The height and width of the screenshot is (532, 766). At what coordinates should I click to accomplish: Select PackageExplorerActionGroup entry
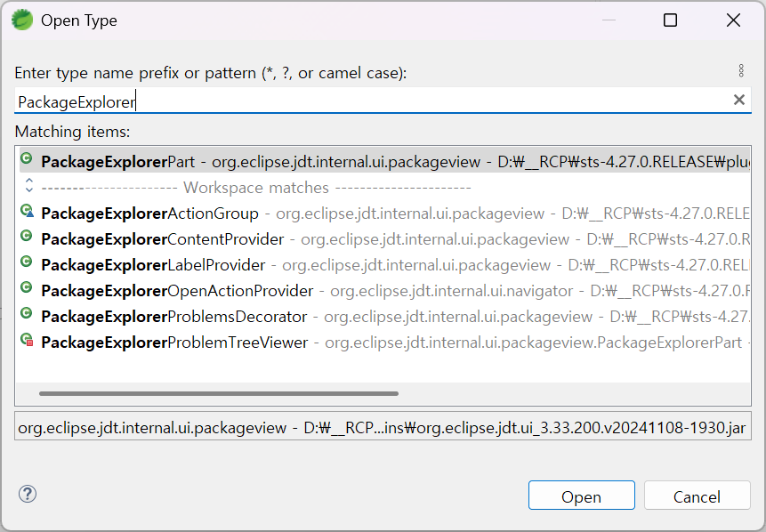pyautogui.click(x=385, y=213)
